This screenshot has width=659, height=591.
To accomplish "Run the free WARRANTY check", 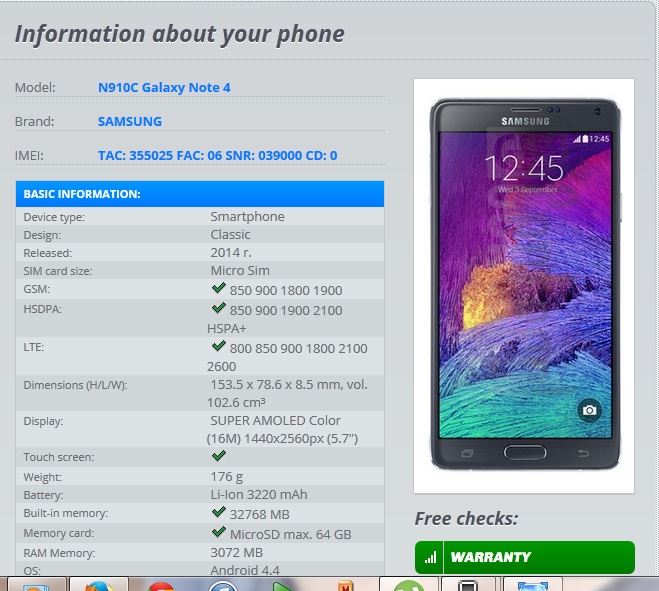I will 525,557.
